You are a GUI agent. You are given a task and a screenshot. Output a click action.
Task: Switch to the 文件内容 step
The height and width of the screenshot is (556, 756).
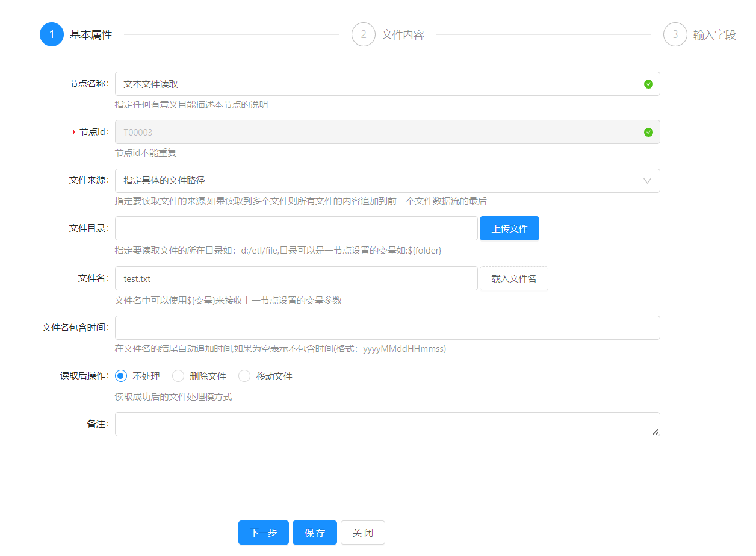pos(403,35)
